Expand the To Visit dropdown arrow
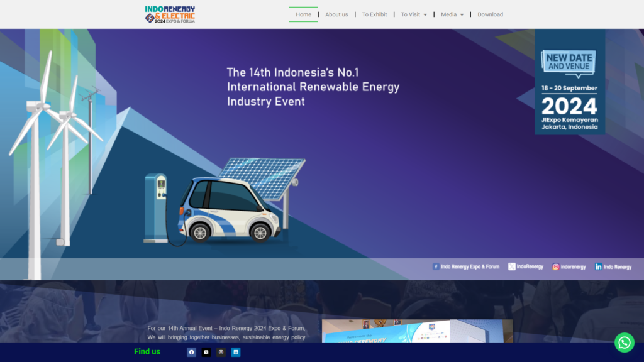 pyautogui.click(x=425, y=15)
